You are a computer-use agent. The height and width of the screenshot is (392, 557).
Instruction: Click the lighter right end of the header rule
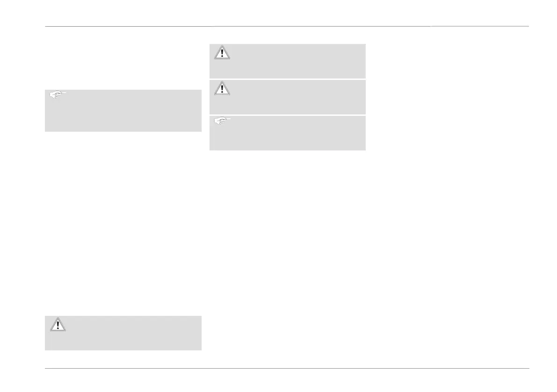[x=479, y=26]
